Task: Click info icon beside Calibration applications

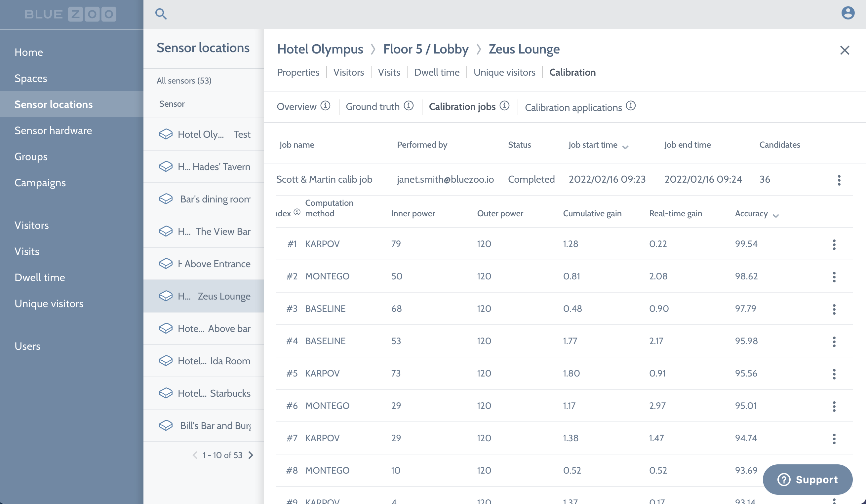Action: [631, 106]
